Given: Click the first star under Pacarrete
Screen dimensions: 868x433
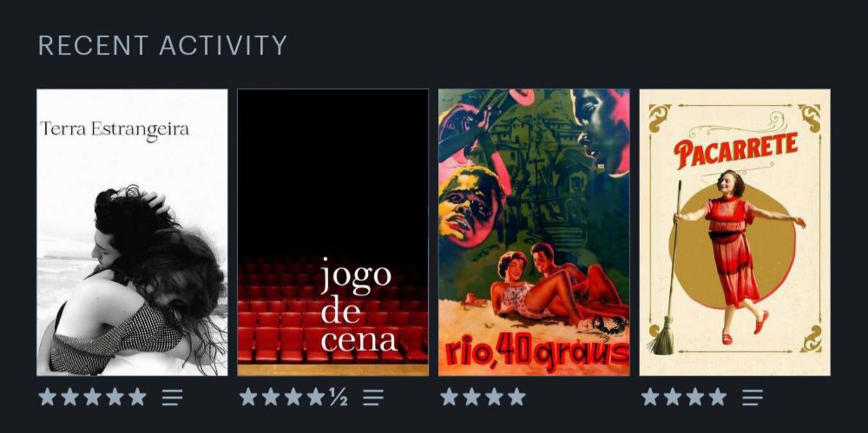Looking at the screenshot, I should tap(650, 397).
